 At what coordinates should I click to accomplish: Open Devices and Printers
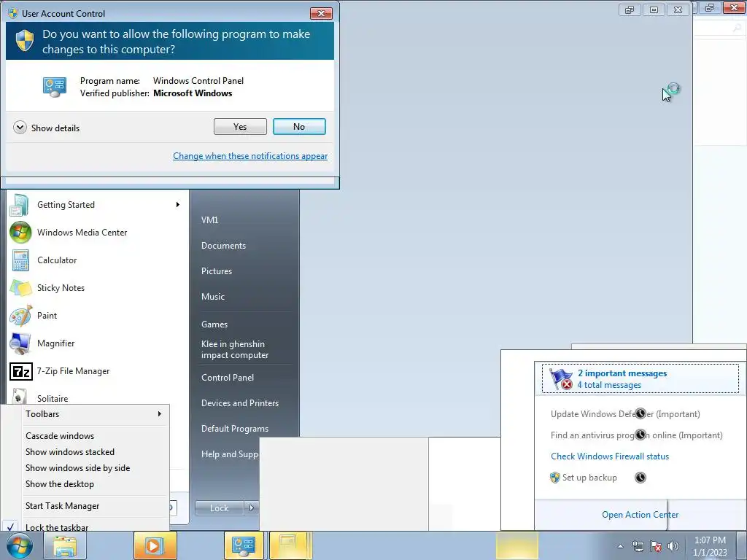[239, 402]
